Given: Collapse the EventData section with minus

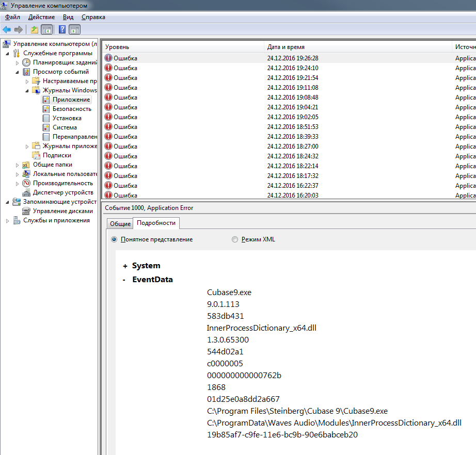Looking at the screenshot, I should pos(124,280).
